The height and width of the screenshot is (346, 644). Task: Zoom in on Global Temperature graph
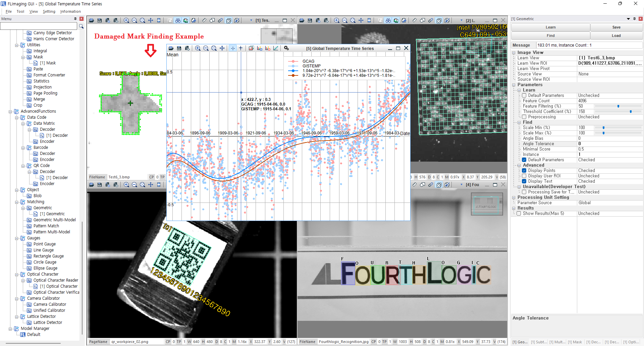pos(198,48)
